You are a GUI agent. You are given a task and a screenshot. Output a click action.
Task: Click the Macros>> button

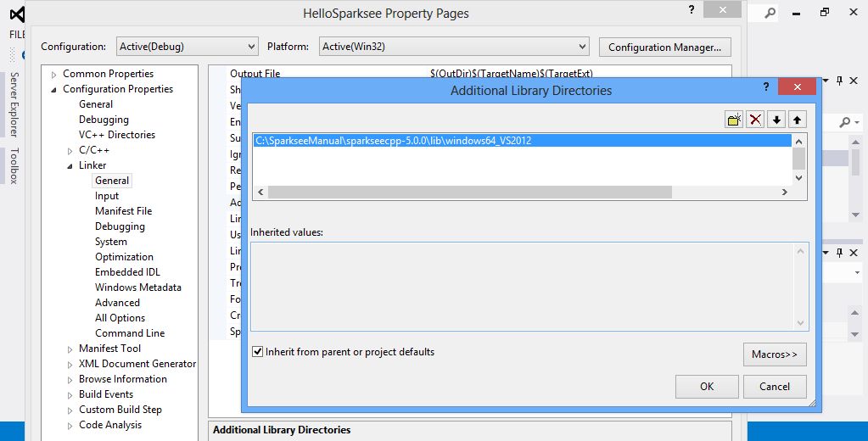point(775,354)
